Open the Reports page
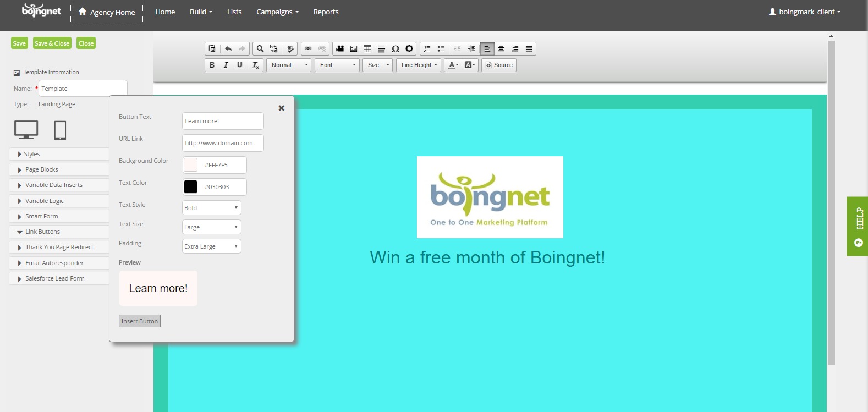The width and height of the screenshot is (868, 412). point(326,12)
